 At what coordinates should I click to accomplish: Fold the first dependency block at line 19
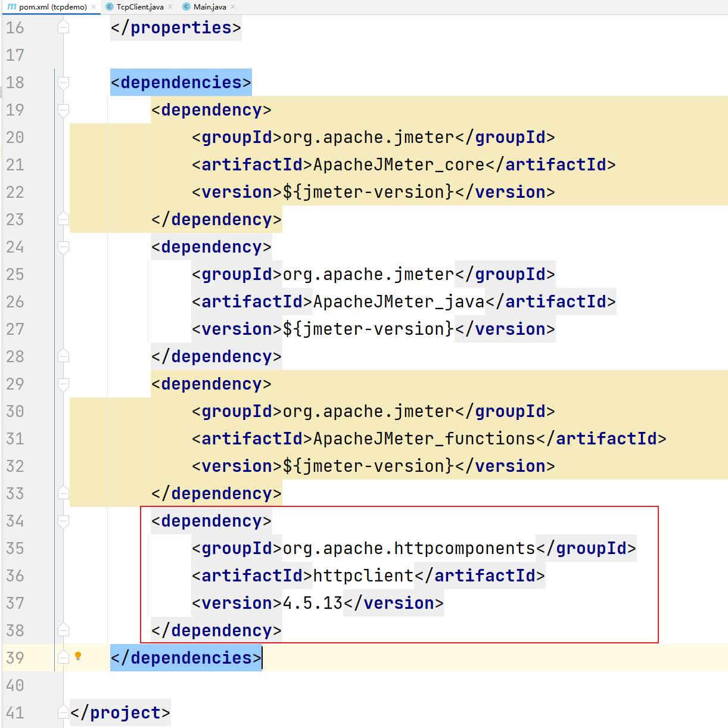pyautogui.click(x=63, y=110)
